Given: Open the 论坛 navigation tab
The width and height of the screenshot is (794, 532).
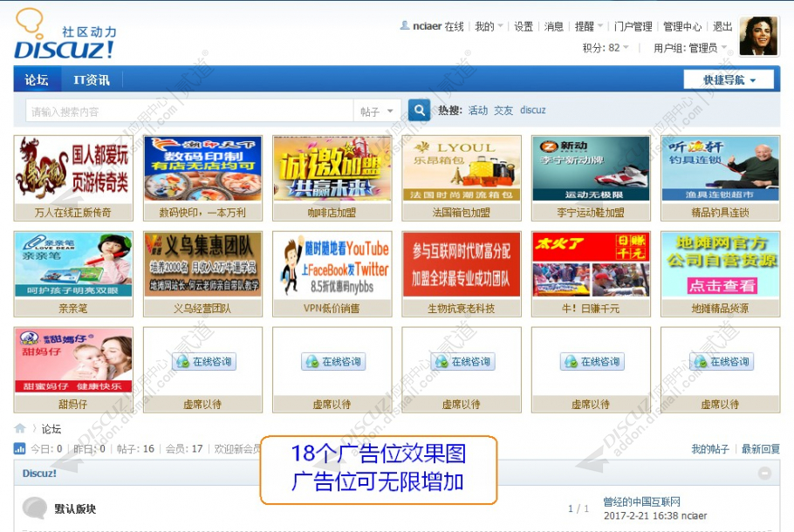Looking at the screenshot, I should pyautogui.click(x=37, y=79).
